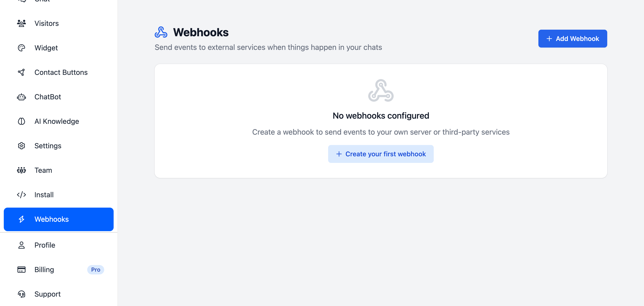This screenshot has height=306, width=644.
Task: Click Create your first webhook
Action: click(x=380, y=154)
